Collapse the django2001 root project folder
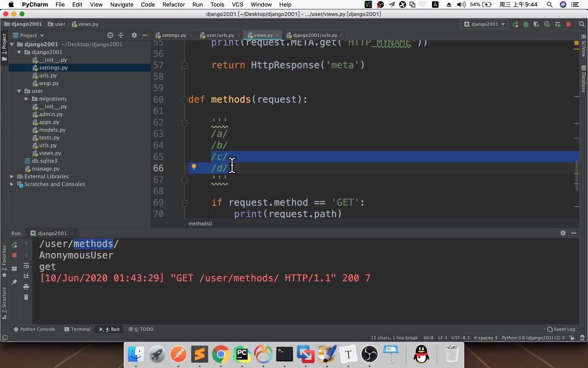The width and height of the screenshot is (588, 368). (12, 44)
